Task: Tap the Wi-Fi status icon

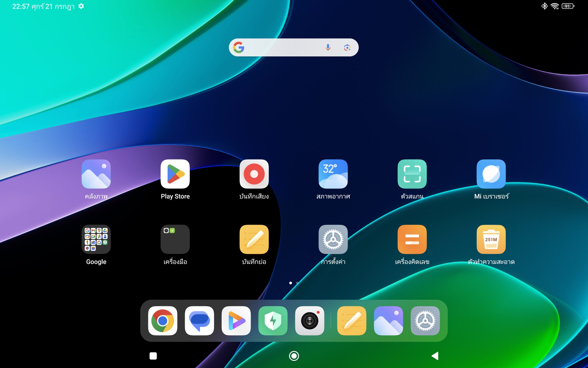Action: (555, 6)
